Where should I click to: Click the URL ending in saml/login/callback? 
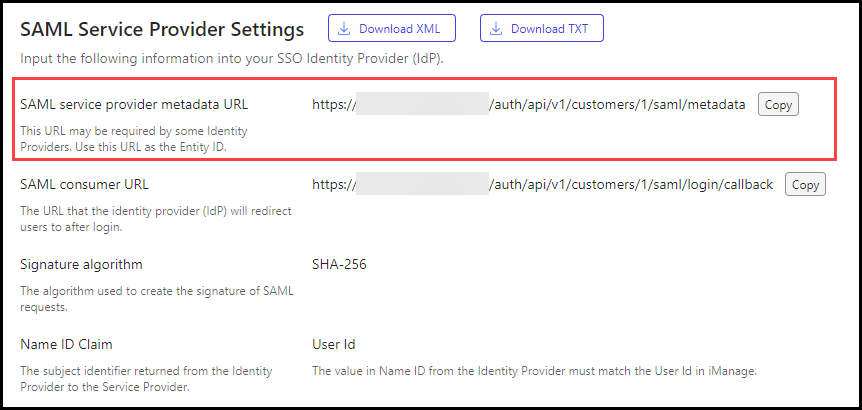click(542, 185)
